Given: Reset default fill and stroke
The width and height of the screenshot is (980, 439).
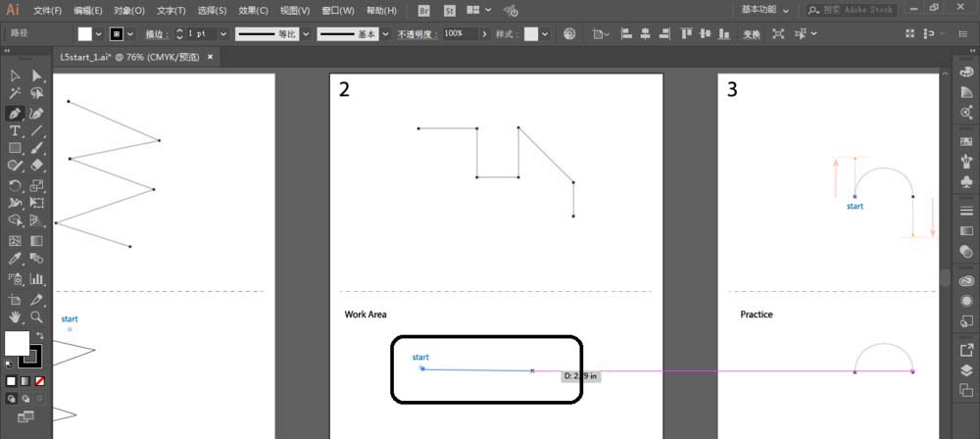Looking at the screenshot, I should click(x=9, y=364).
